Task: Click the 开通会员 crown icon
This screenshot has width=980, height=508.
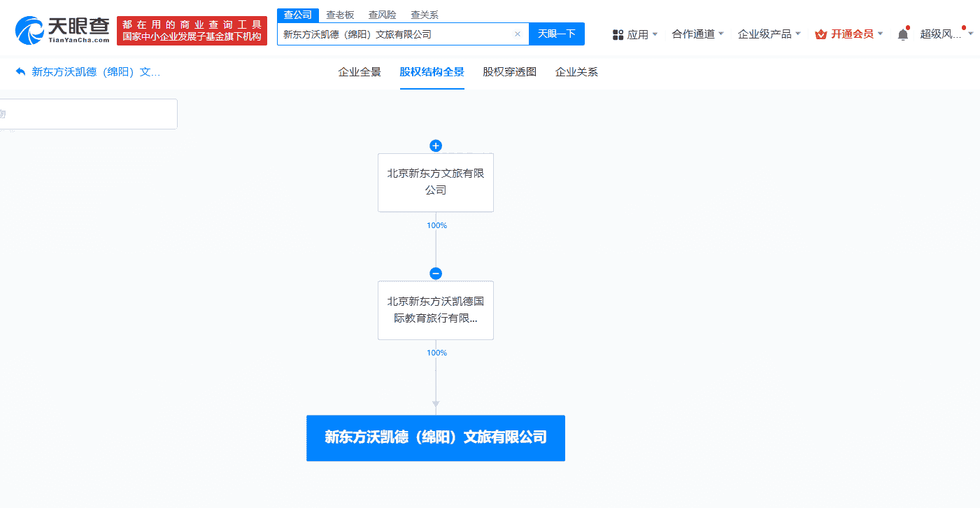Action: pos(821,34)
